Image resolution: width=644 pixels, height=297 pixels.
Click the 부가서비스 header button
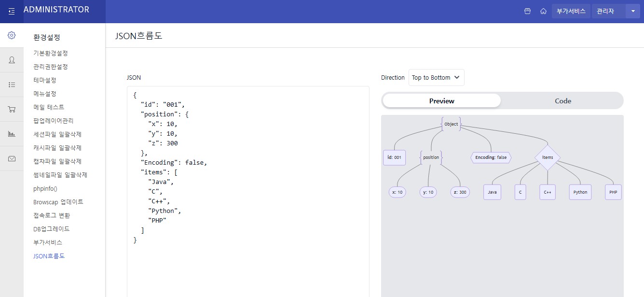pyautogui.click(x=571, y=11)
